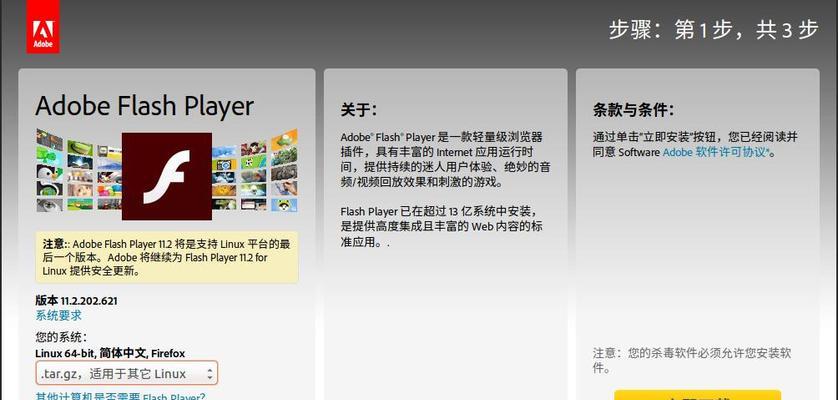The image size is (838, 400).
Task: Click the right thumbnail collage beside Flash logo
Action: (255, 170)
